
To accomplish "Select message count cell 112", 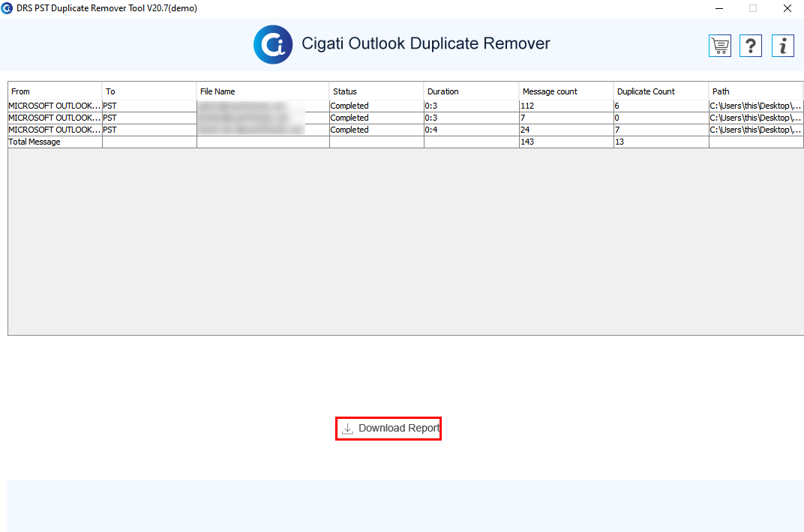I will pos(566,106).
